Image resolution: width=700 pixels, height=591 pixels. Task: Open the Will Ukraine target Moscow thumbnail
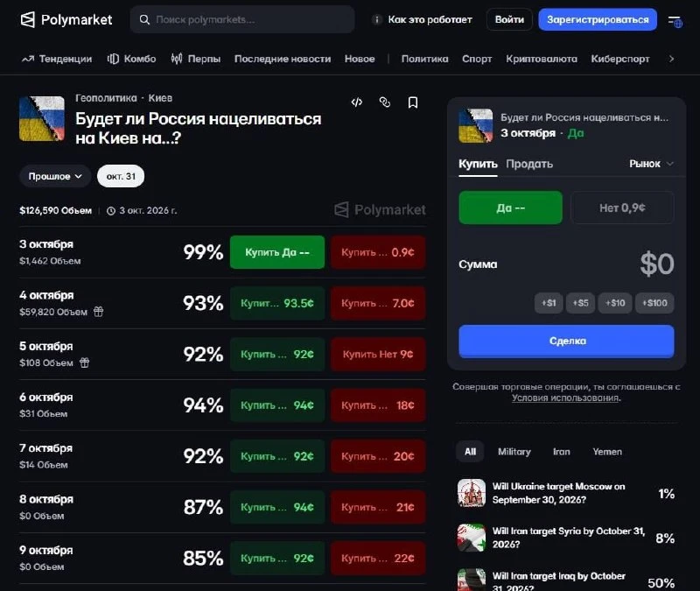click(472, 493)
